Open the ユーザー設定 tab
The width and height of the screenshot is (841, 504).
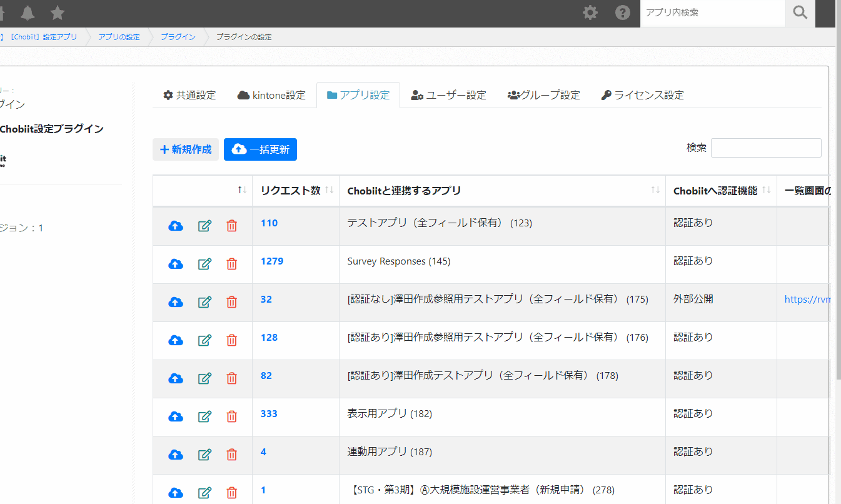point(448,95)
